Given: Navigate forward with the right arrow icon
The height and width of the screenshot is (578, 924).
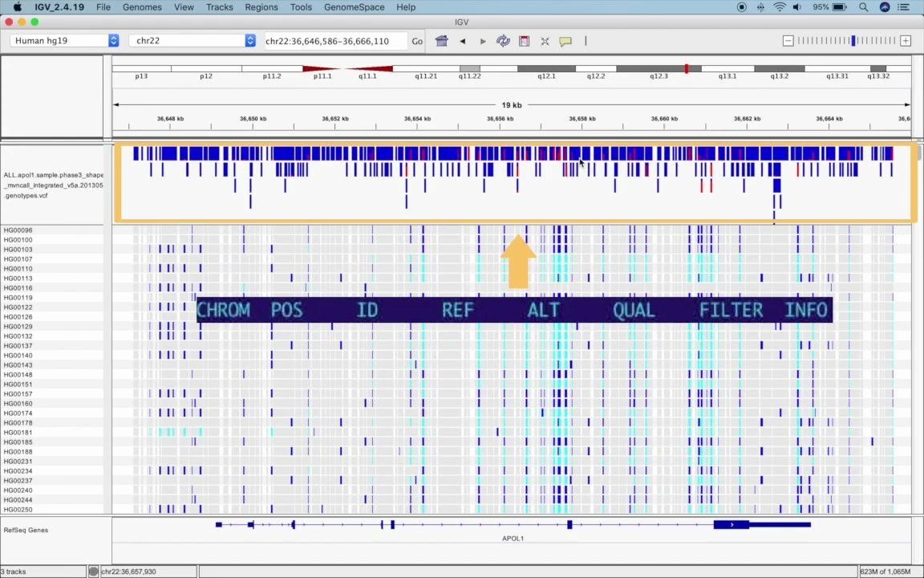Looking at the screenshot, I should point(482,41).
